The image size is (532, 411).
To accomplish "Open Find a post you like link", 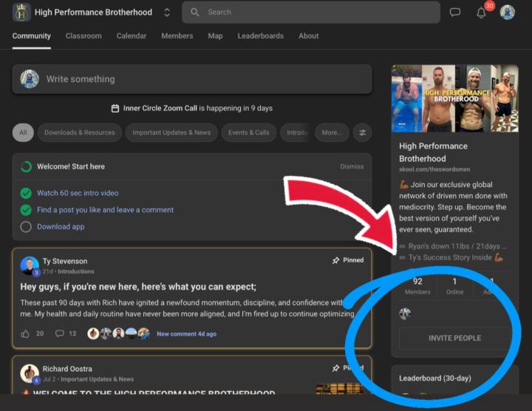I will click(105, 210).
